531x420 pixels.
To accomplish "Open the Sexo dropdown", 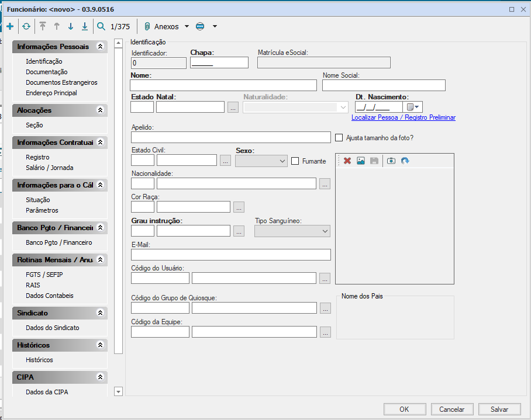I will (x=261, y=161).
